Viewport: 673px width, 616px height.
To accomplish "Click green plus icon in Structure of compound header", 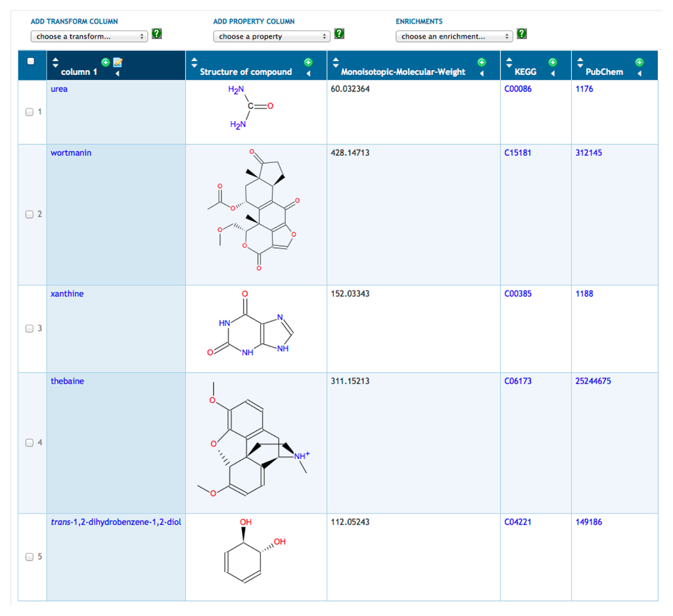I will coord(308,62).
